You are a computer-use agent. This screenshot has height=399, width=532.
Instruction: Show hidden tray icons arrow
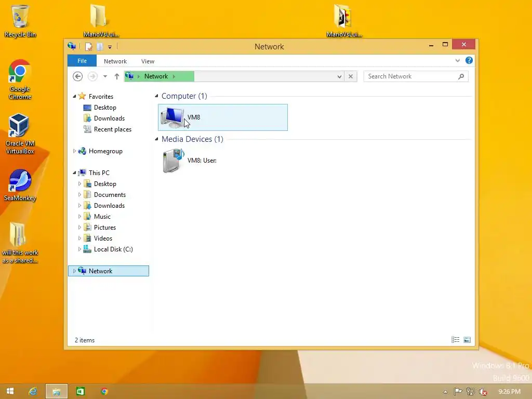click(445, 392)
